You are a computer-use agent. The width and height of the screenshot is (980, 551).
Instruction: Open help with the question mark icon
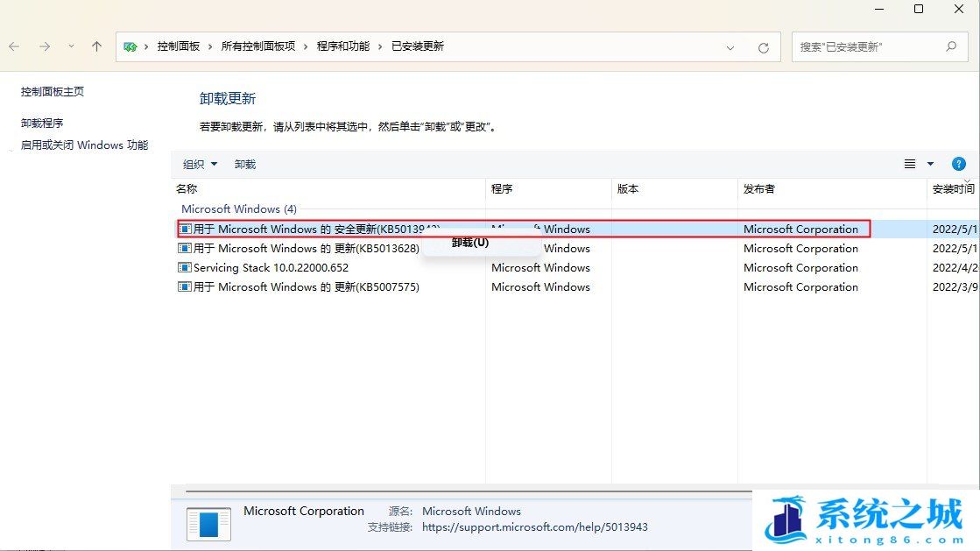click(x=959, y=164)
